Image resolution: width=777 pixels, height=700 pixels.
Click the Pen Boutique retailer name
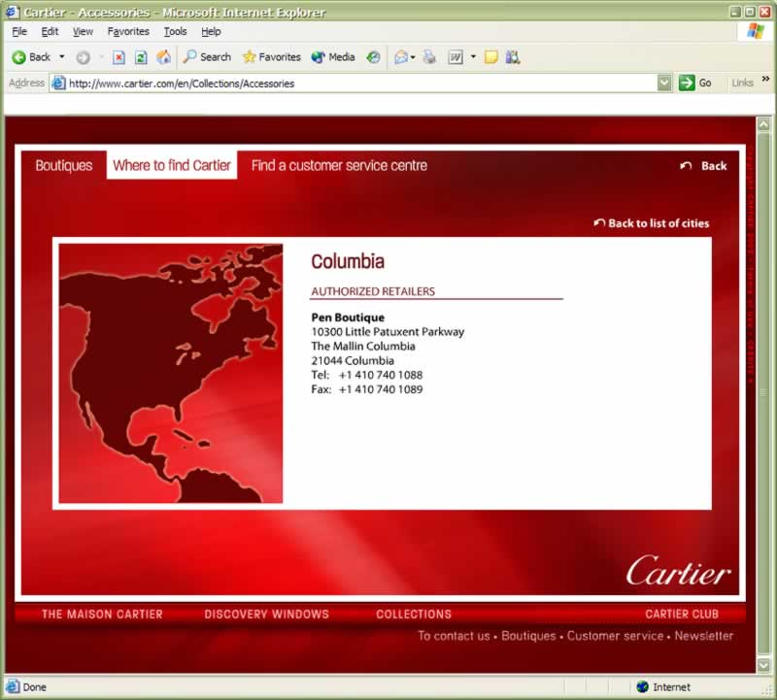click(x=348, y=317)
